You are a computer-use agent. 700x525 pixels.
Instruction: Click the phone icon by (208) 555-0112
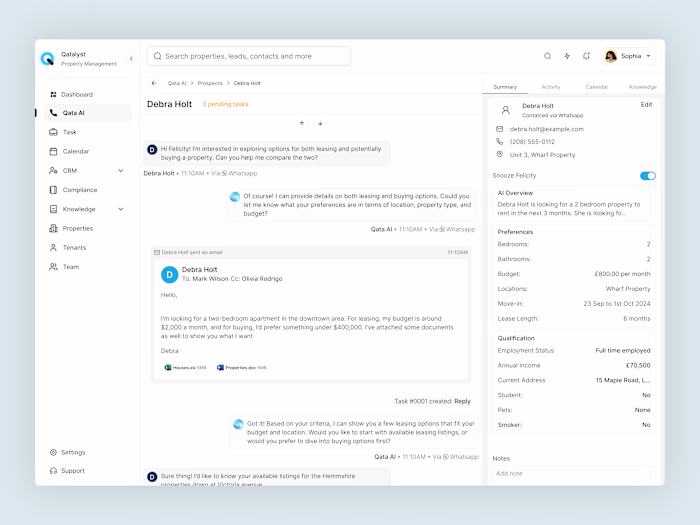[x=500, y=142]
